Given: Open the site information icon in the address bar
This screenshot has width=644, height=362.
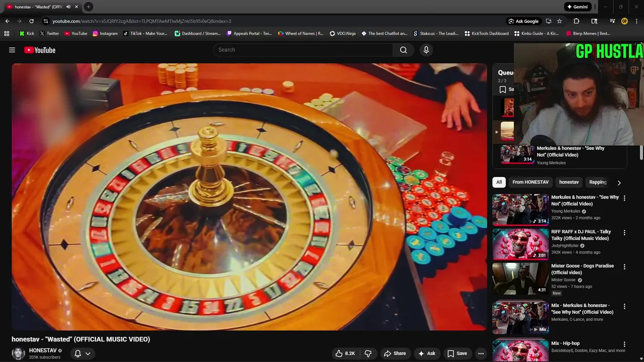Looking at the screenshot, I should pos(46,21).
